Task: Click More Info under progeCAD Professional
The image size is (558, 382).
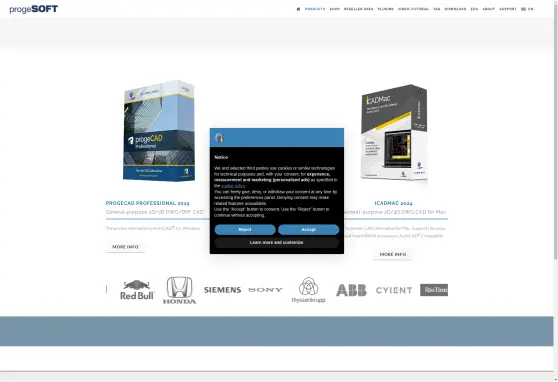Action: click(125, 247)
